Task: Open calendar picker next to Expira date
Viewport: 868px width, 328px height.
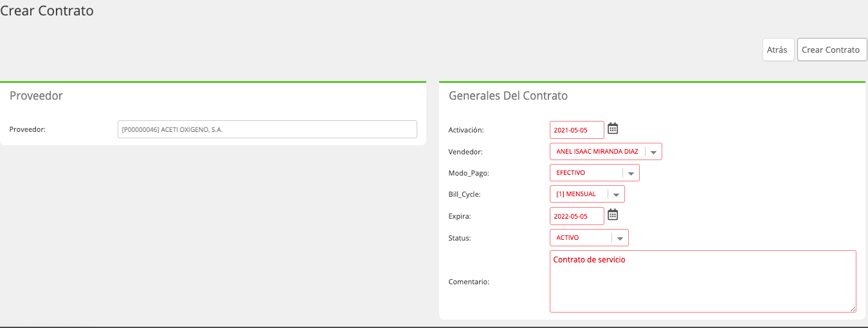Action: (613, 215)
